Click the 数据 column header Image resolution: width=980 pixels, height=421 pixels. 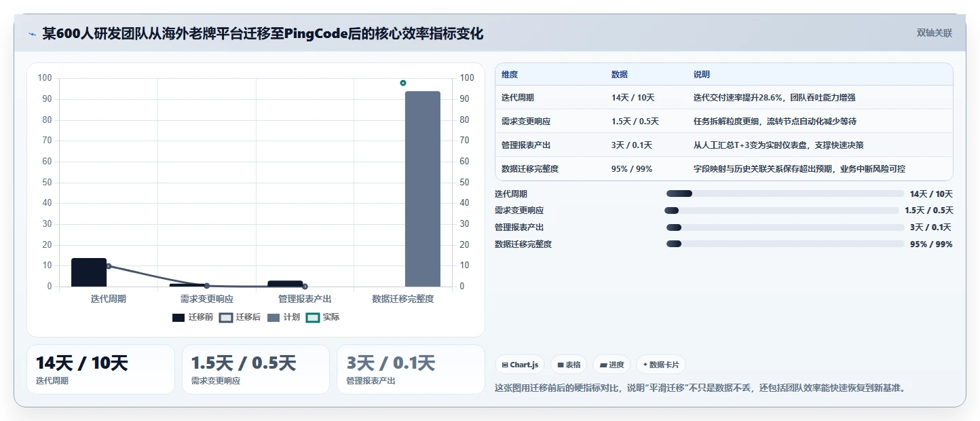tap(620, 74)
